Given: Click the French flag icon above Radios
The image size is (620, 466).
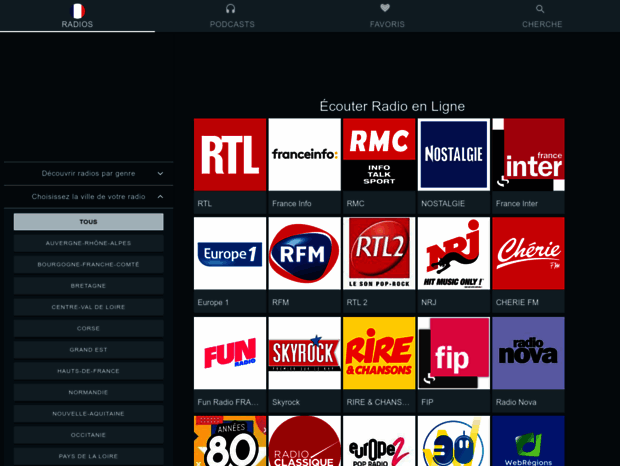Looking at the screenshot, I should pos(77,11).
